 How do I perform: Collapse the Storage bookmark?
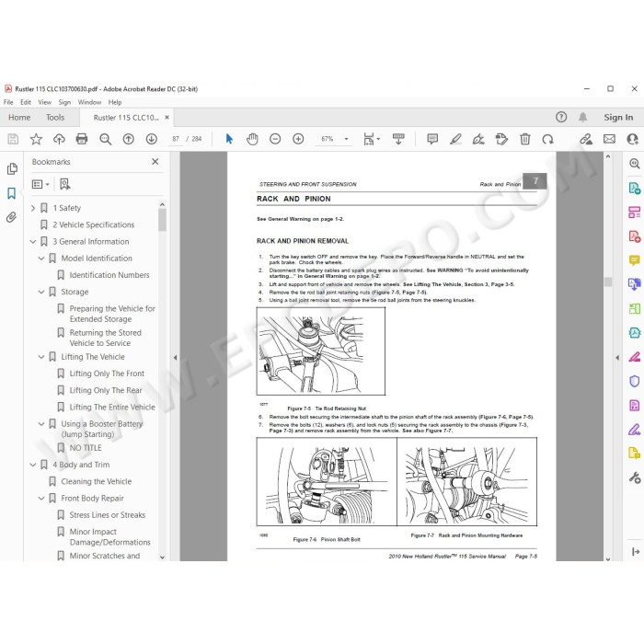tap(41, 292)
